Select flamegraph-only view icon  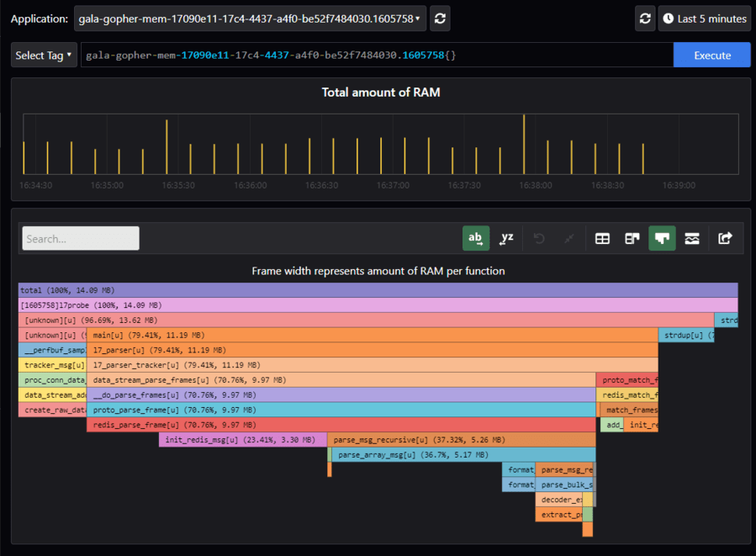(662, 239)
